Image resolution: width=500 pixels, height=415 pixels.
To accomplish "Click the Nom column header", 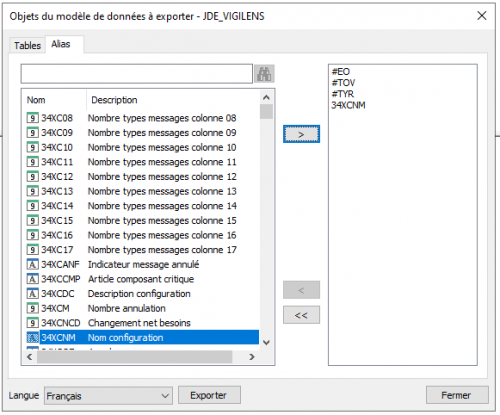I will 53,100.
